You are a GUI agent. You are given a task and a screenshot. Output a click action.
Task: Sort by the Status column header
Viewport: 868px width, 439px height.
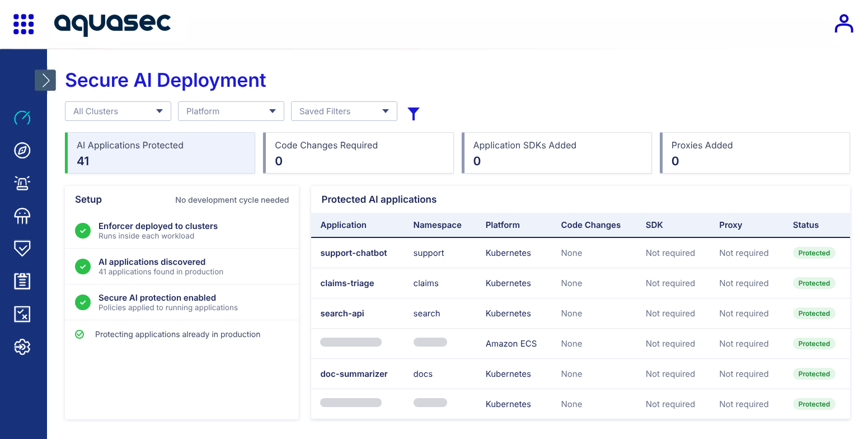coord(805,225)
